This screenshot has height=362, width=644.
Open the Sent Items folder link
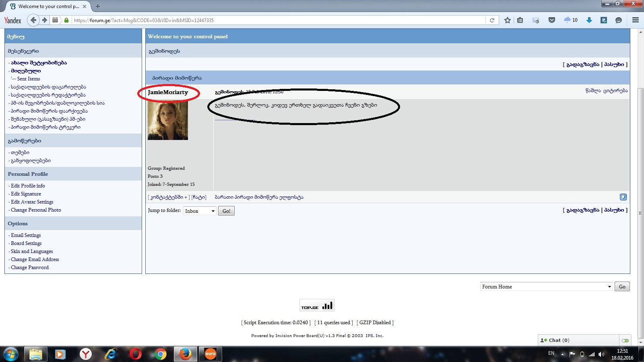[x=29, y=79]
